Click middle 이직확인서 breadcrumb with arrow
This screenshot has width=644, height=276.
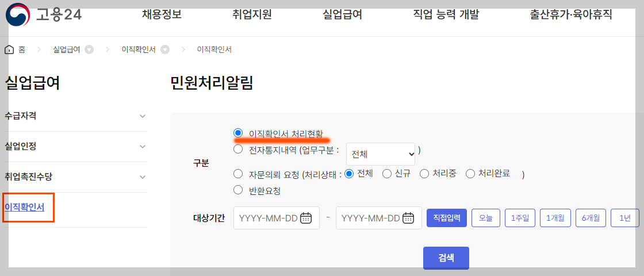139,49
